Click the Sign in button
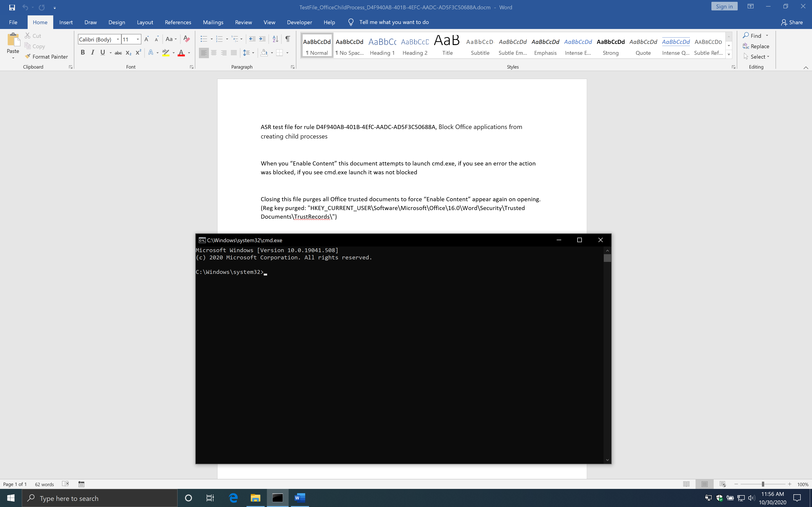This screenshot has width=812, height=507. coord(724,6)
